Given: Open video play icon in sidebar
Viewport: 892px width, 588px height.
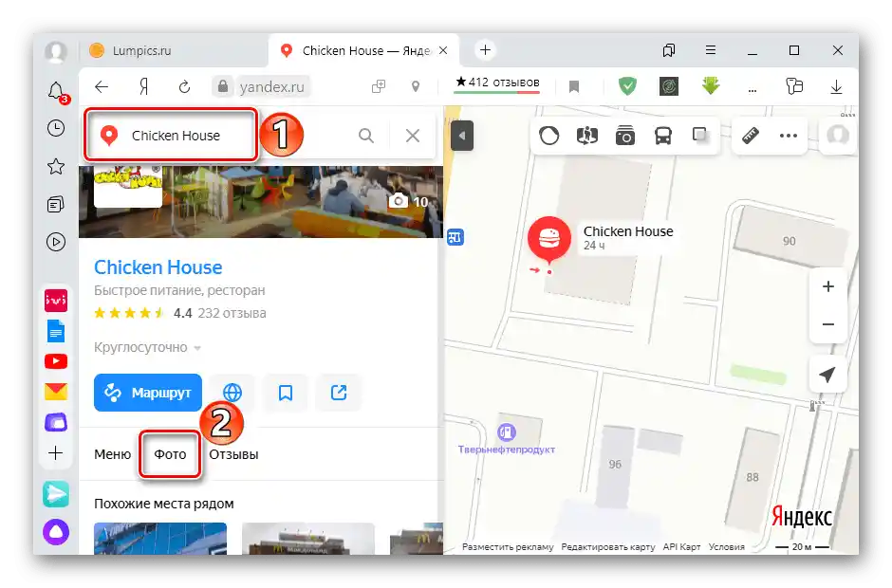Looking at the screenshot, I should click(56, 242).
